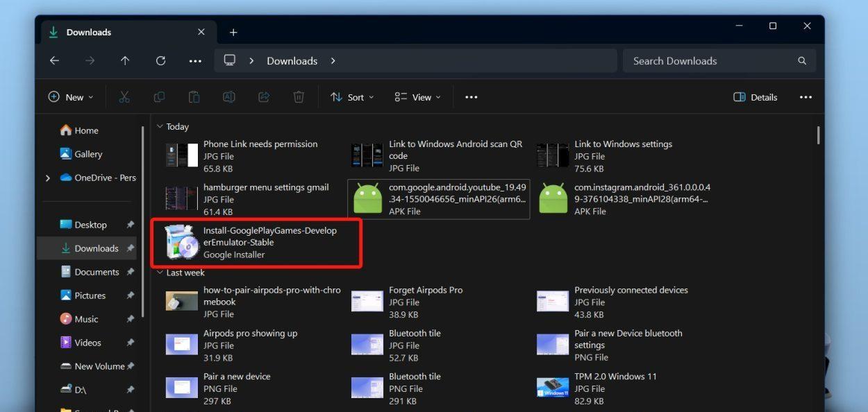Unpin Desktop from quick access pin icon
Screen dimensions: 868x412
click(130, 225)
